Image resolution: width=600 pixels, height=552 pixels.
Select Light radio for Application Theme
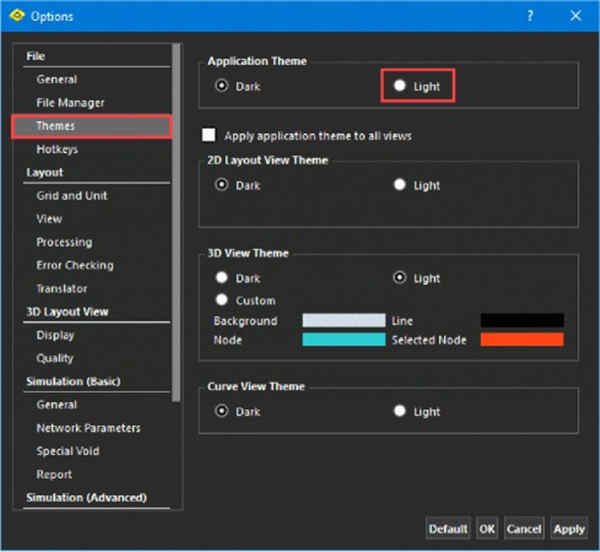coord(399,85)
